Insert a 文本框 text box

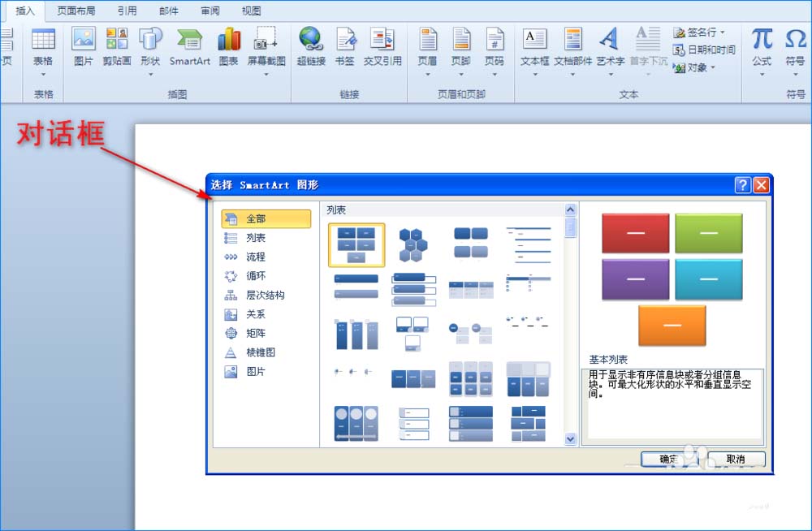535,52
